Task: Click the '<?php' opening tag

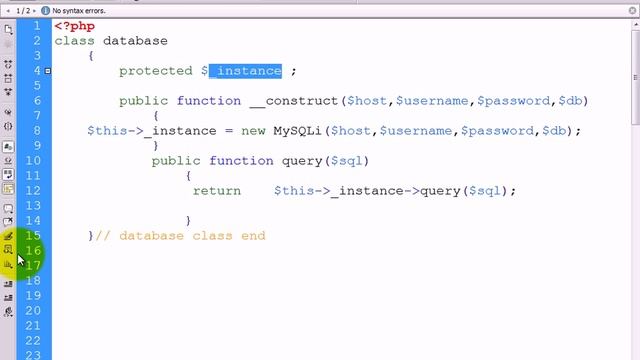Action: pos(75,26)
